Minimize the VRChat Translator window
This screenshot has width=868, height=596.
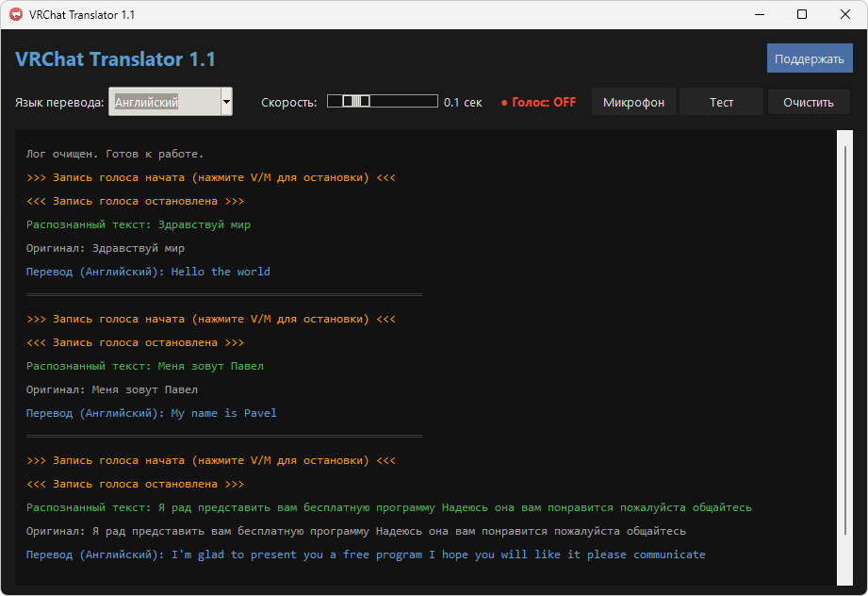(760, 14)
